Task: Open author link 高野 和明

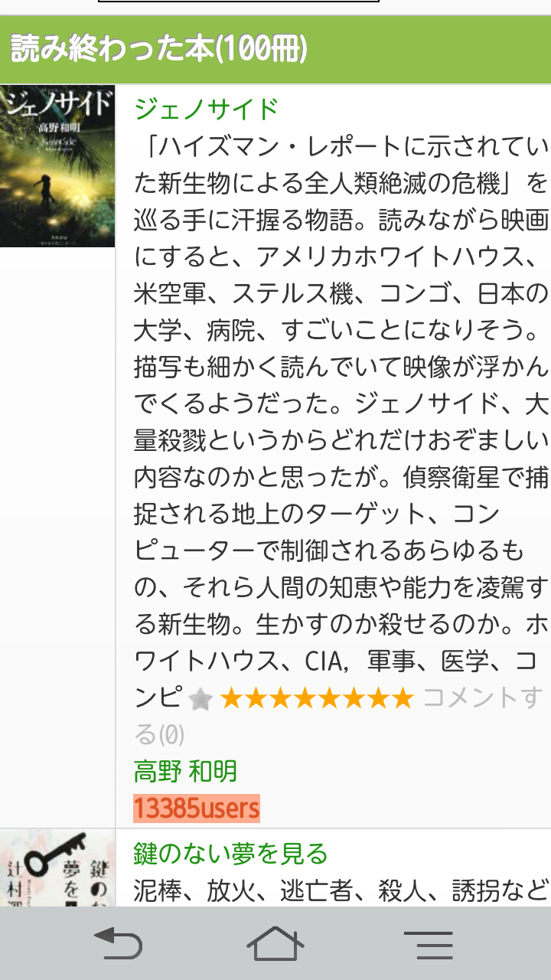Action: click(185, 771)
